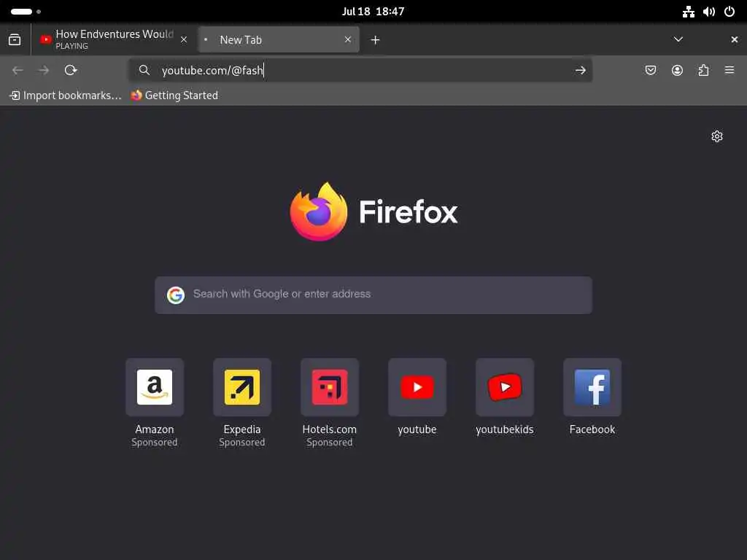
Task: Open the Firefox hamburger application menu
Action: [x=729, y=71]
